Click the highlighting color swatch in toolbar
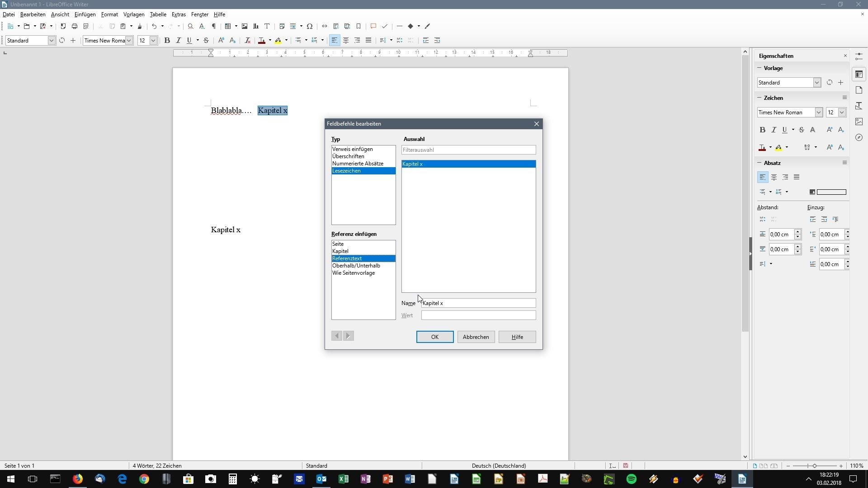This screenshot has width=868, height=488. point(278,40)
